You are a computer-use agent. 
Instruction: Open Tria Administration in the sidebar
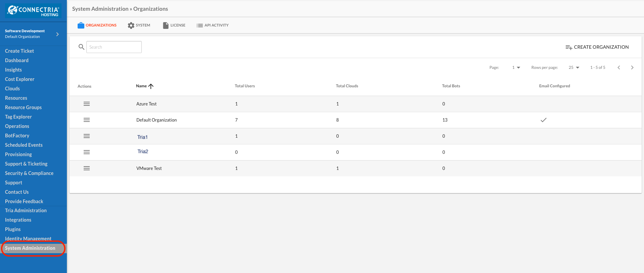pos(26,211)
